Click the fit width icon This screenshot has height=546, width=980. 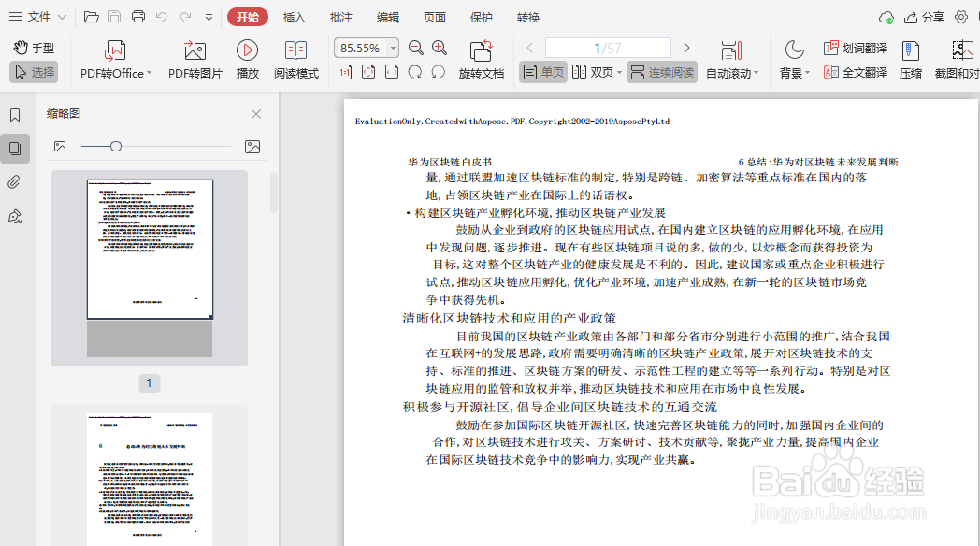[392, 73]
